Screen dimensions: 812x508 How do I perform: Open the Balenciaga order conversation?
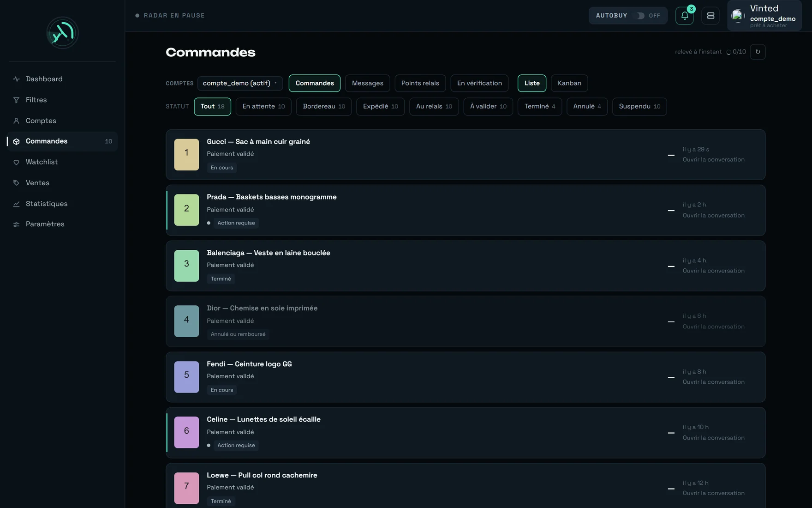tap(714, 271)
